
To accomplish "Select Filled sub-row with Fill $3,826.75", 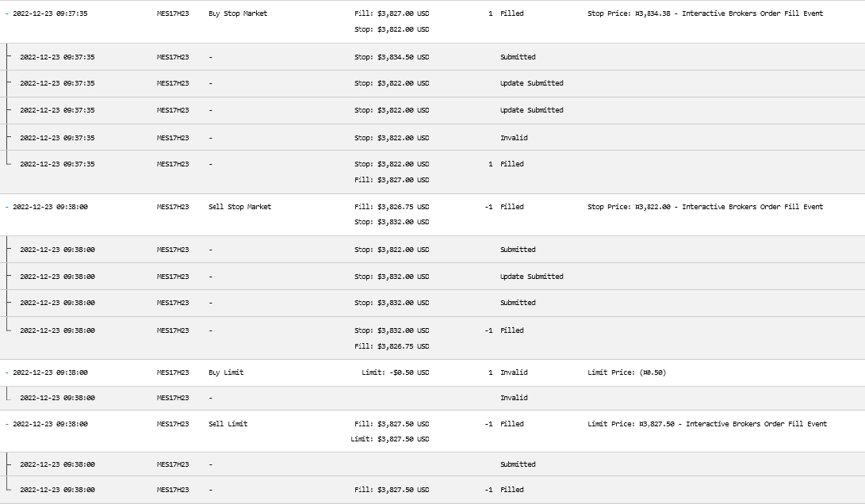I will (x=433, y=338).
